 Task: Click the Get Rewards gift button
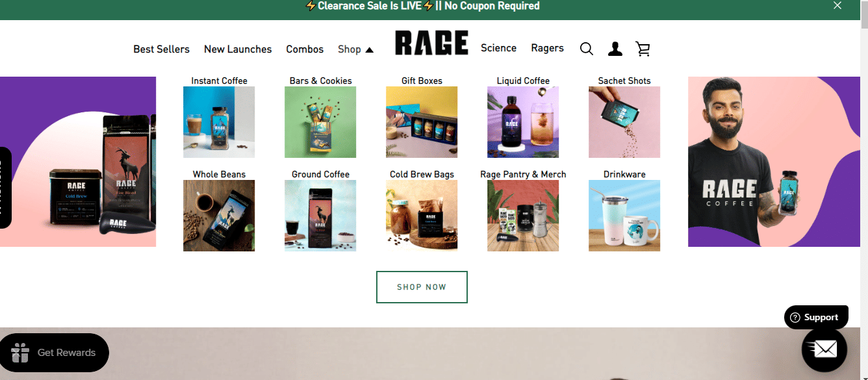(x=54, y=353)
